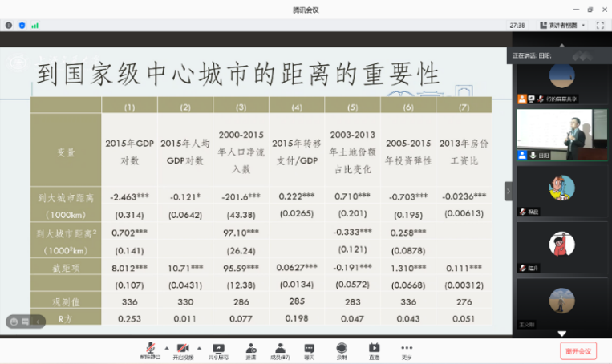Open the chat window
This screenshot has width=612, height=364.
(x=310, y=350)
